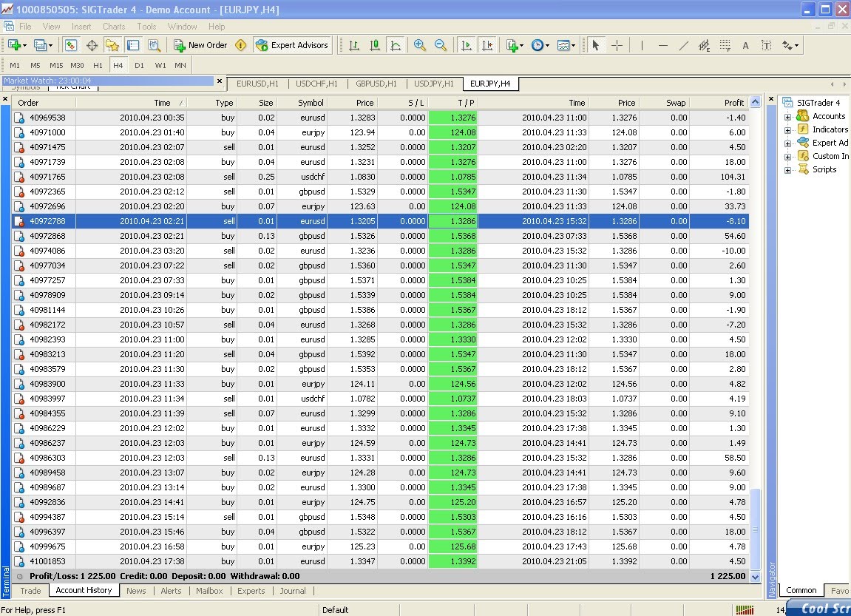851x616 pixels.
Task: Toggle the Terminal window icon
Action: (x=133, y=46)
